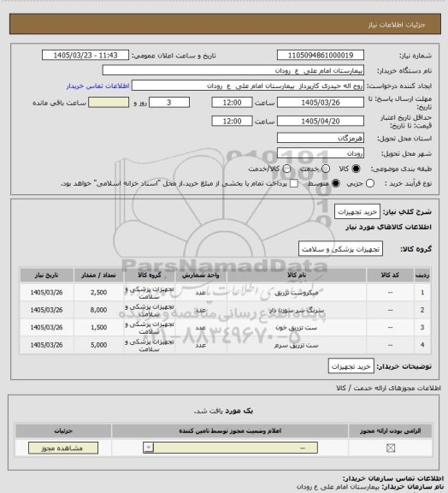Click the توضیحات خریدار text box
448x493 pixels.
351,366
